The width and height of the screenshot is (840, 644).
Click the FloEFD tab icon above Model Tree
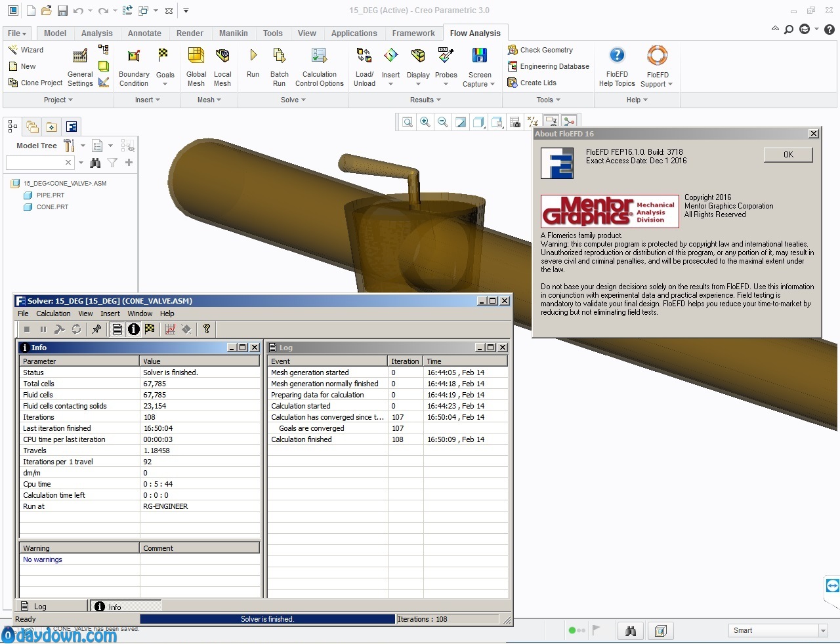pos(72,127)
